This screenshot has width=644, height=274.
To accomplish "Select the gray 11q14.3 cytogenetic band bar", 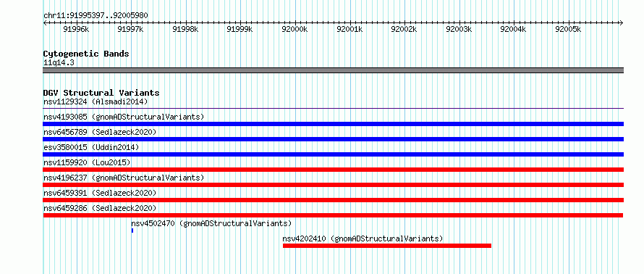I will pyautogui.click(x=334, y=70).
